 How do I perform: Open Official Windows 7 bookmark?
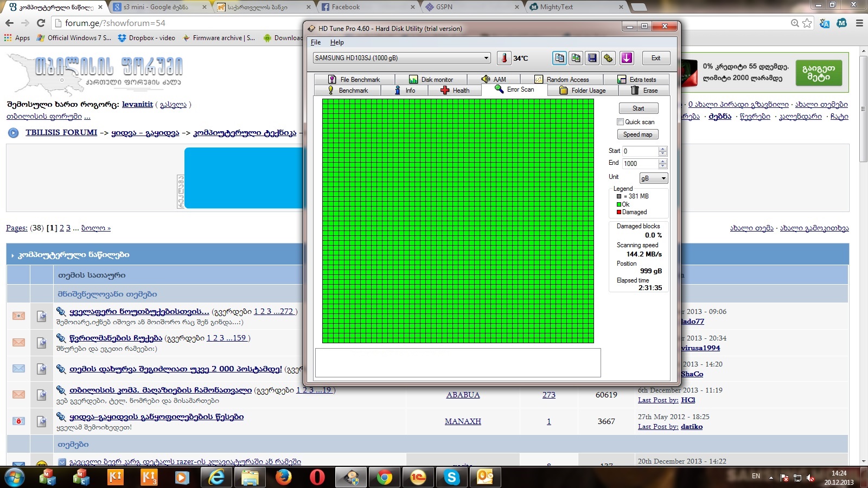74,38
